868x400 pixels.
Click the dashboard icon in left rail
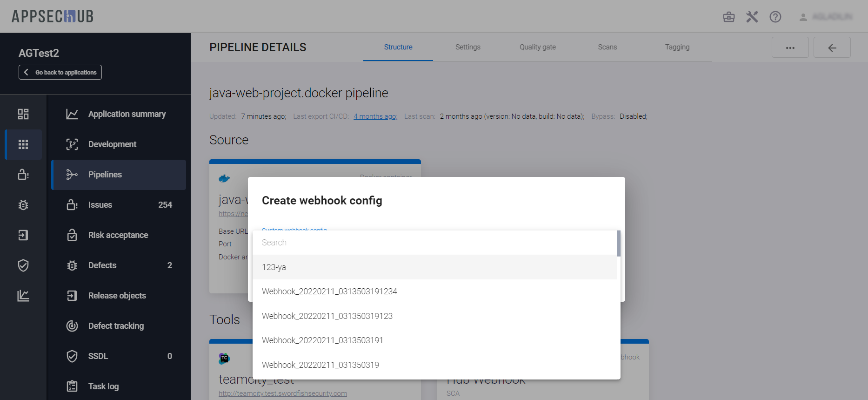(23, 114)
